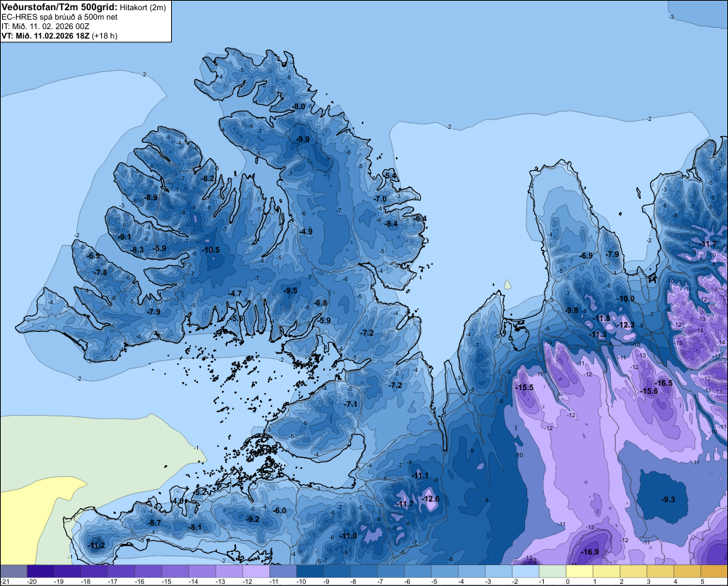This screenshot has width=728, height=586.
Task: Select legend color cell labeled -10
Action: 309,571
